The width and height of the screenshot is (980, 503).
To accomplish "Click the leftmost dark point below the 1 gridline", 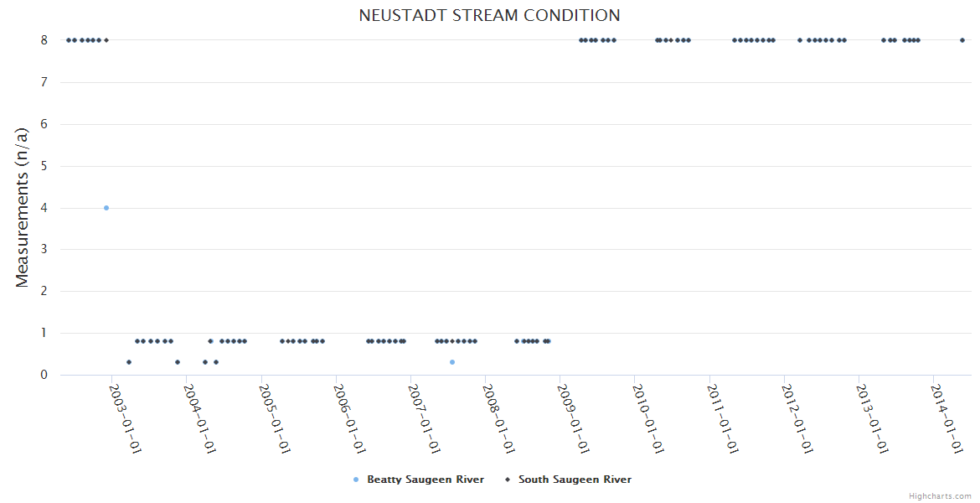I will [129, 362].
